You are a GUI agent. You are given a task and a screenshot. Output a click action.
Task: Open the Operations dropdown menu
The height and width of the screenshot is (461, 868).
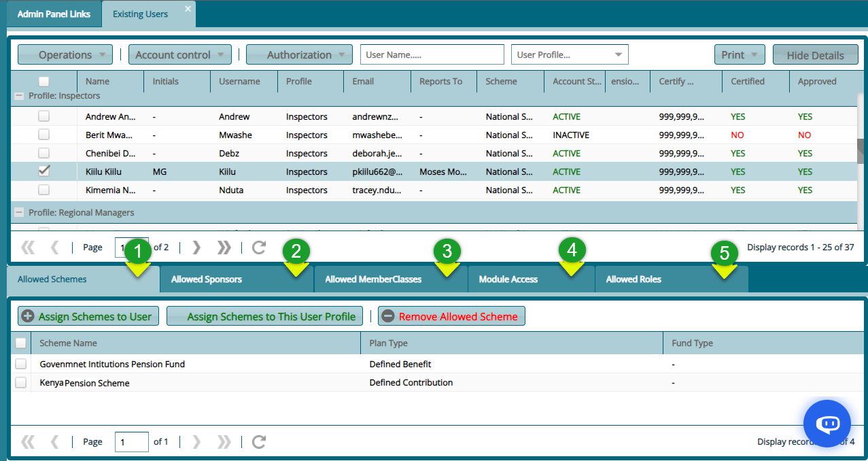pyautogui.click(x=65, y=55)
